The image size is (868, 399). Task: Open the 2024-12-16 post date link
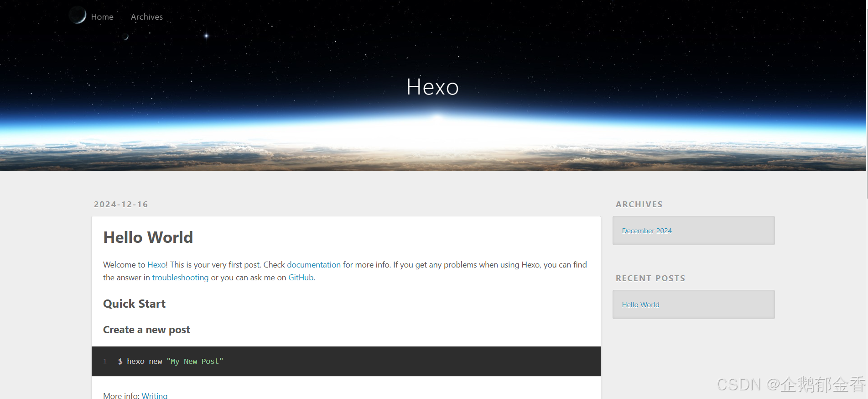pos(121,205)
